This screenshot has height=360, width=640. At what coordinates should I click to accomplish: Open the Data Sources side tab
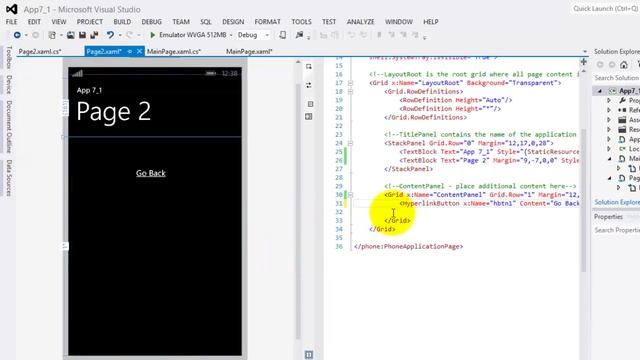point(9,178)
